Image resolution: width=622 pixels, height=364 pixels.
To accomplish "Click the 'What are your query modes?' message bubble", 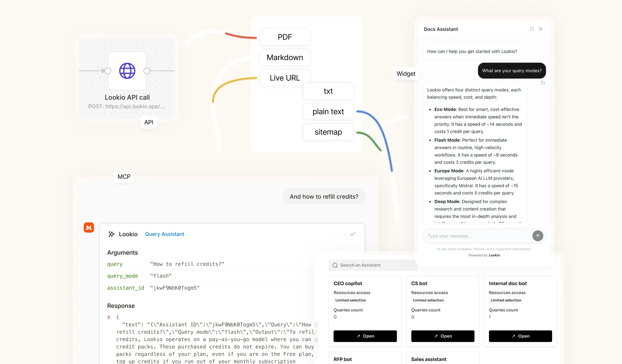I will [x=512, y=71].
